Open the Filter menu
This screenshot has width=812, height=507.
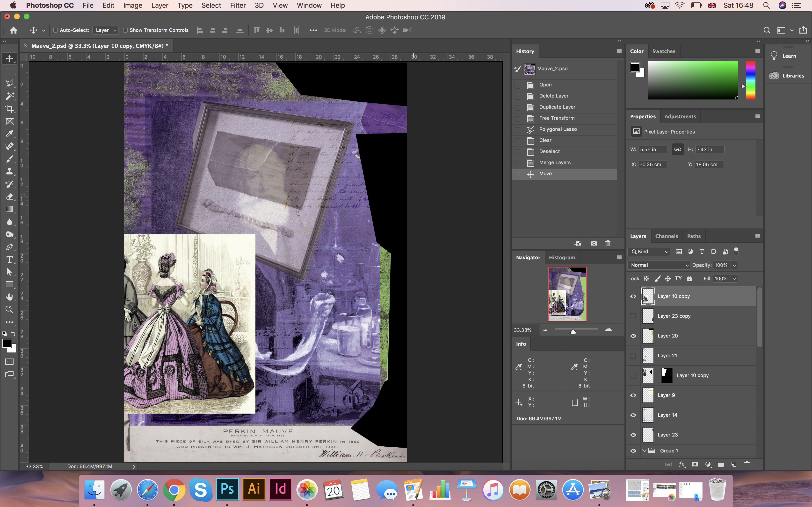coord(238,5)
